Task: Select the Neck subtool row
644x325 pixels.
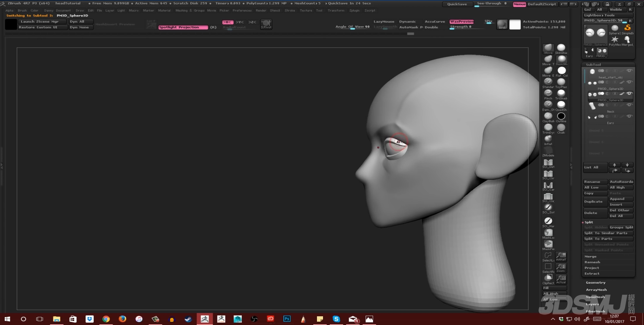Action: pyautogui.click(x=610, y=108)
